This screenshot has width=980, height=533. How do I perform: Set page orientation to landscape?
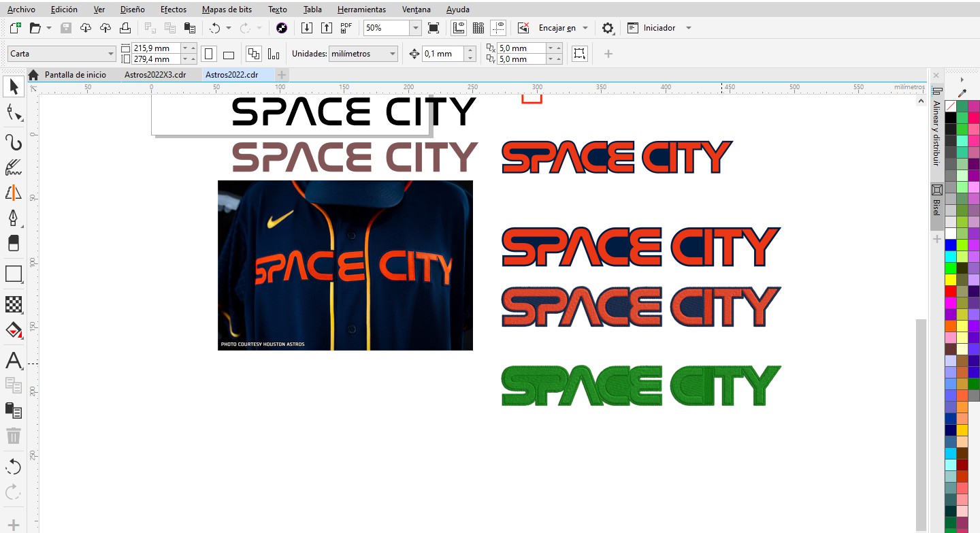(229, 54)
